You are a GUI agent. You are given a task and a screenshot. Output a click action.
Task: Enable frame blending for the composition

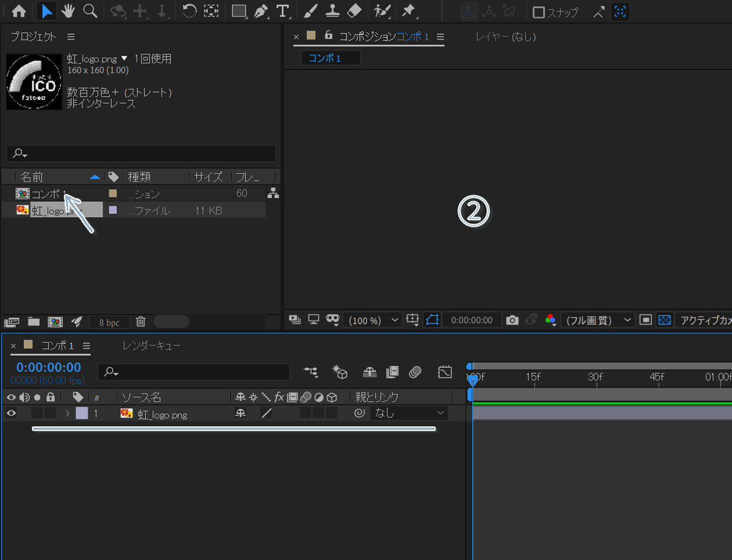point(392,372)
